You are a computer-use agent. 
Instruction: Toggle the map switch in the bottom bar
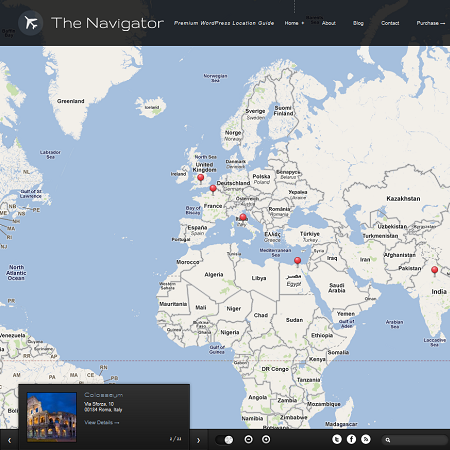(x=224, y=440)
